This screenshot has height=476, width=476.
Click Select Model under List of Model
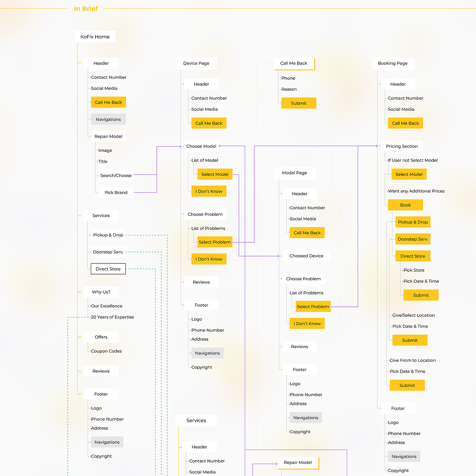(215, 174)
